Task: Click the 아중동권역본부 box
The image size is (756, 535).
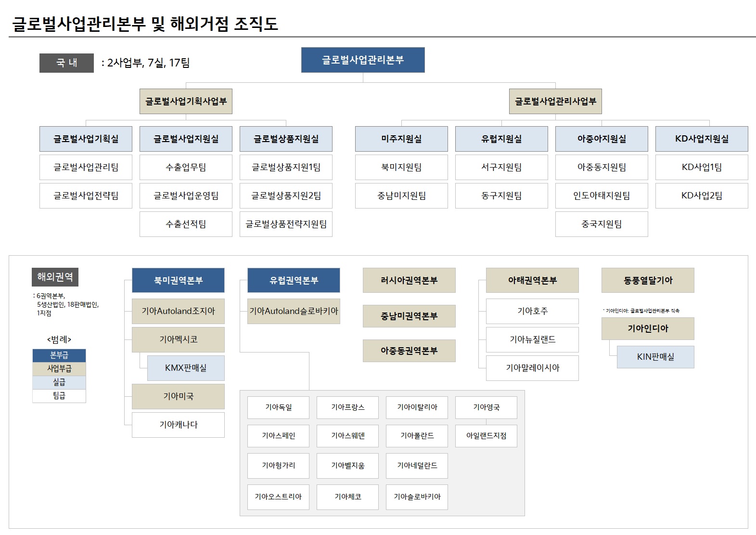Action: click(x=409, y=351)
